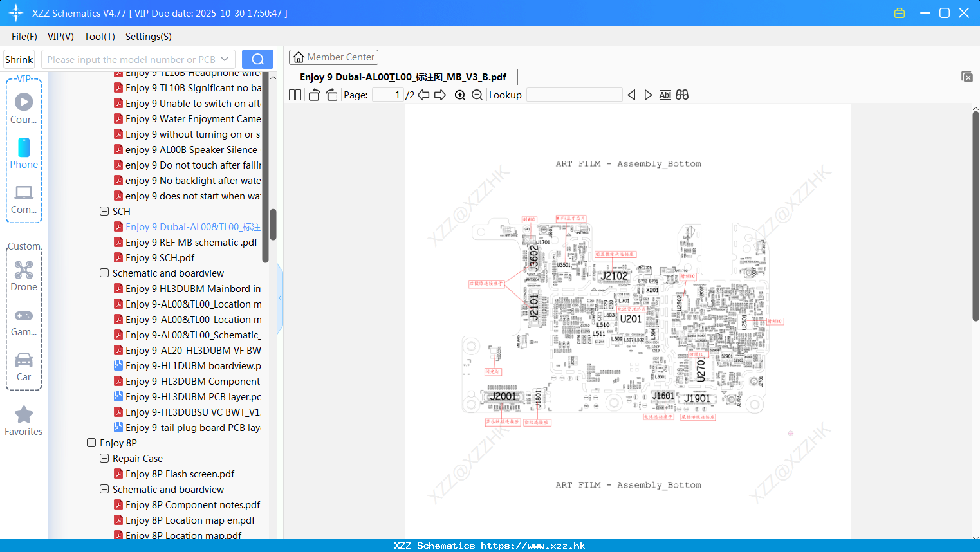The height and width of the screenshot is (552, 980).
Task: Go to previous page arrow
Action: pyautogui.click(x=423, y=95)
